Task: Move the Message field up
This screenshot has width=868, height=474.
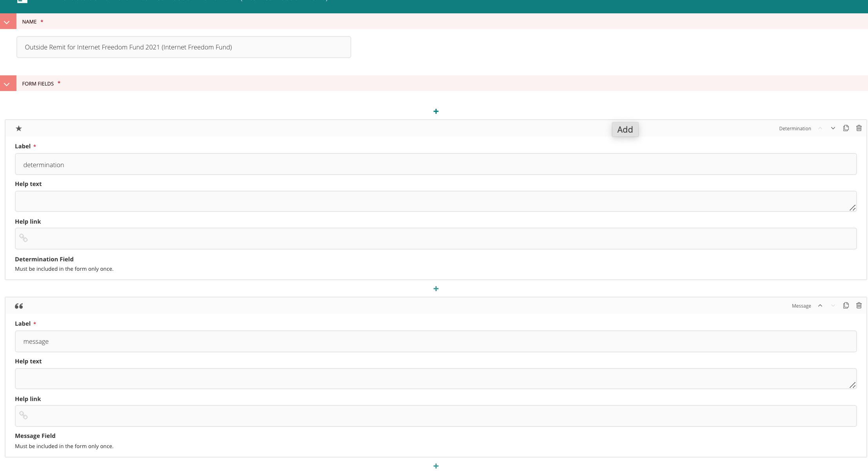Action: [821, 306]
